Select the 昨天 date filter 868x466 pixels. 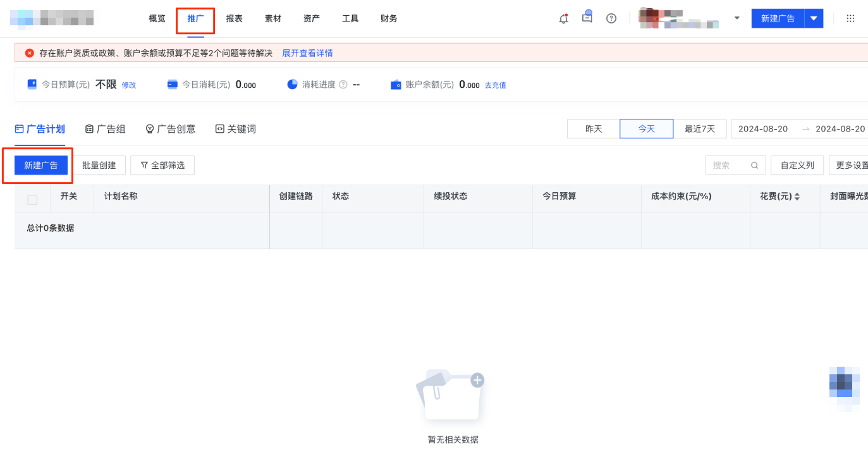[593, 128]
